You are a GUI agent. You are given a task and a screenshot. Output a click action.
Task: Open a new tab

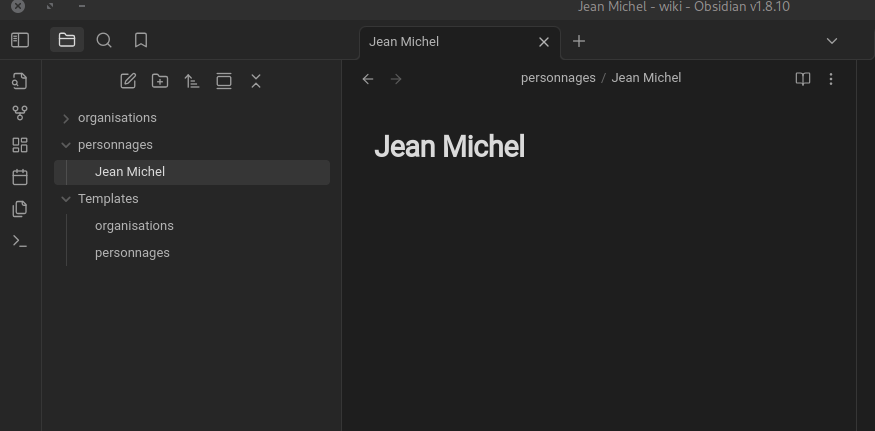(579, 41)
